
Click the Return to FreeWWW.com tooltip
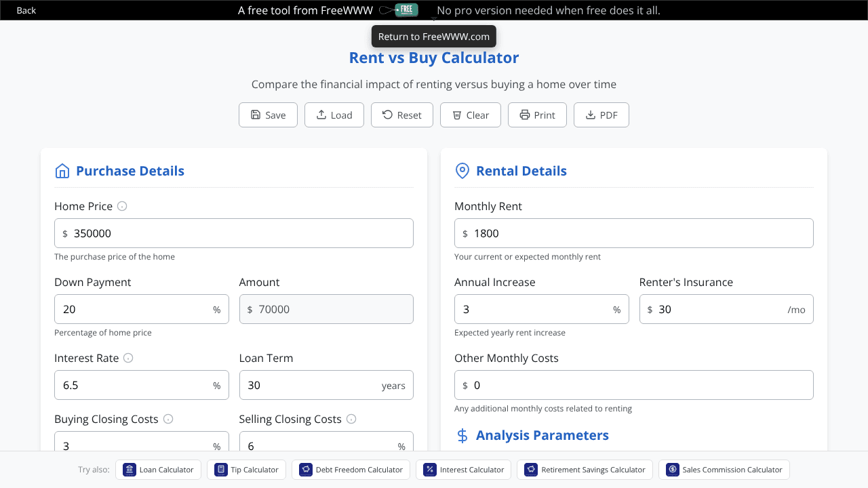[x=434, y=37]
